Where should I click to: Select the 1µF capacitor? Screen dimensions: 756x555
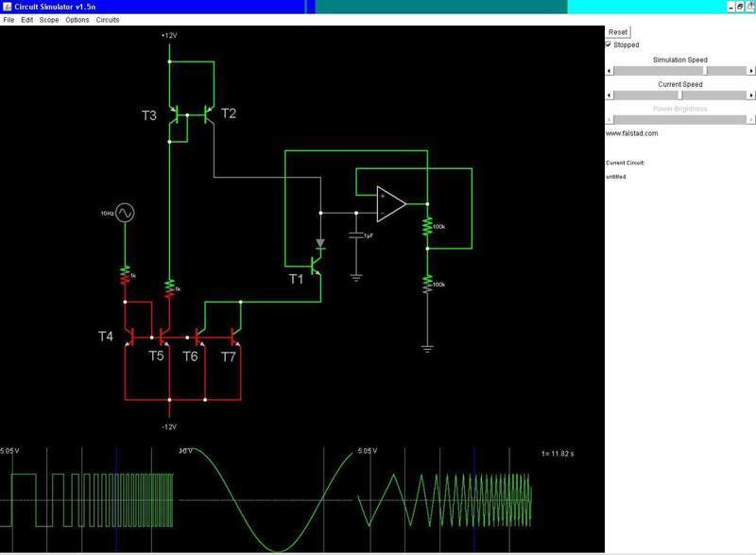[356, 235]
